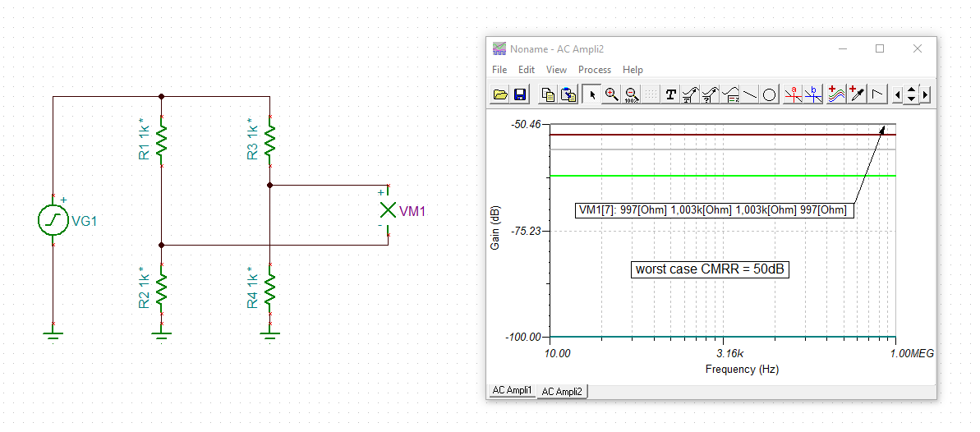Open the View menu
Viewport: 980px width, 432px height.
point(556,69)
